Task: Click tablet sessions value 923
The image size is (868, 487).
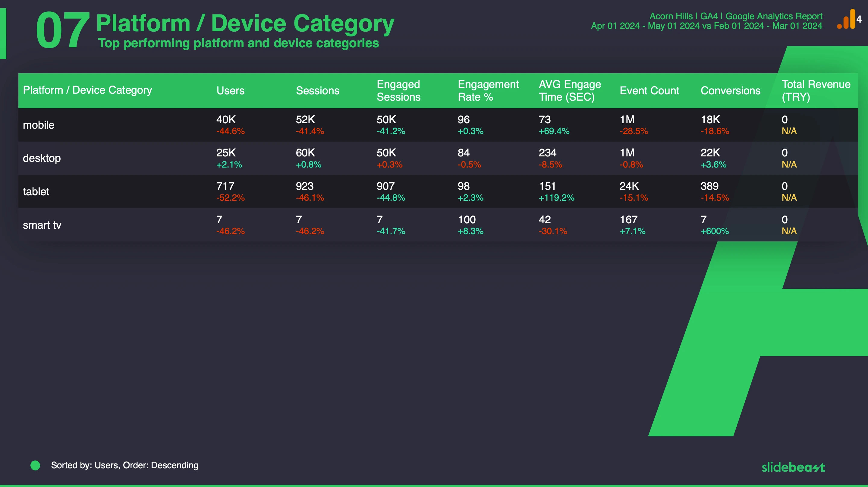Action: click(x=305, y=186)
